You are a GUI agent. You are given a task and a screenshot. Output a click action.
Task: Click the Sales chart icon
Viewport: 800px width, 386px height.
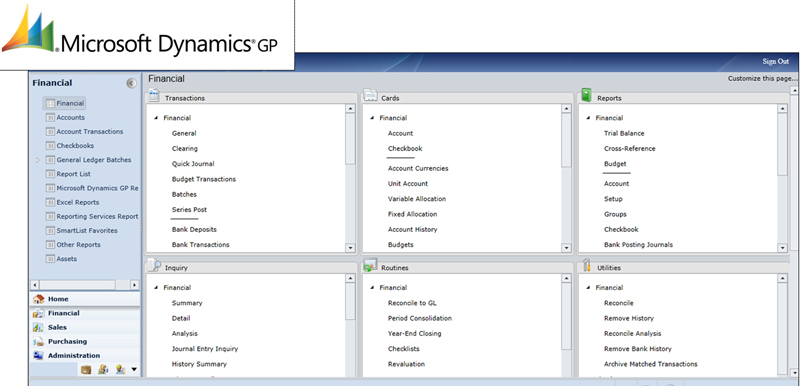coord(38,327)
